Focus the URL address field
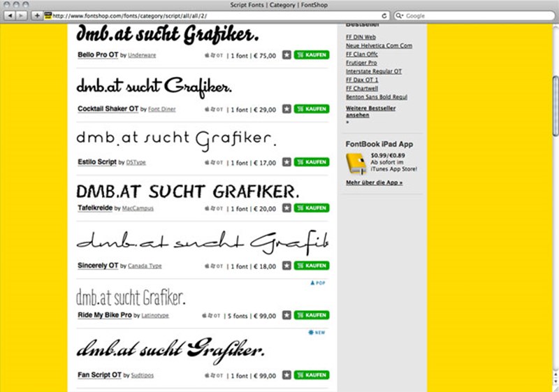The image size is (559, 392). [216, 15]
